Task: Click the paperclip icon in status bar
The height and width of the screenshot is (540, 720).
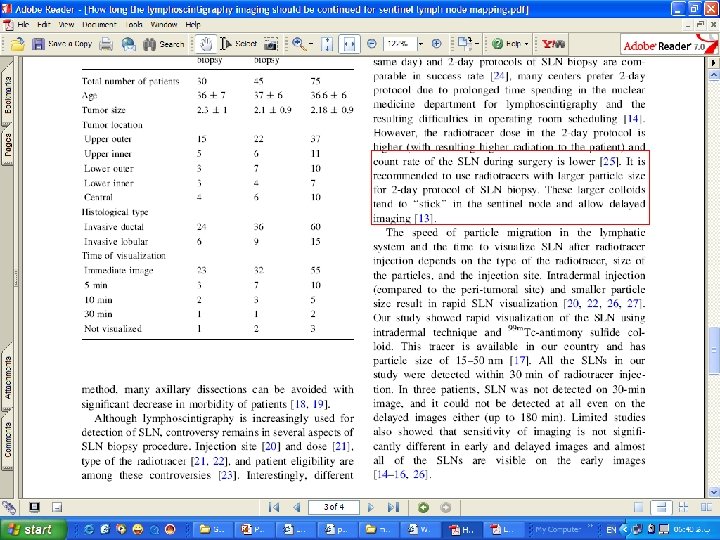Action: pyautogui.click(x=9, y=507)
